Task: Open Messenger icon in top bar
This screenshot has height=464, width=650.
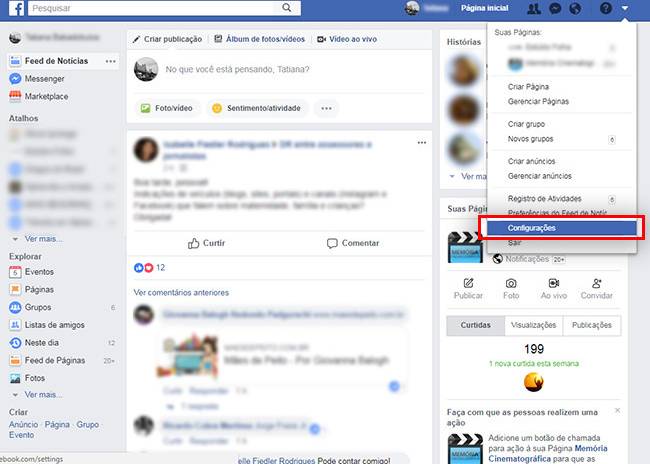Action: tap(555, 8)
